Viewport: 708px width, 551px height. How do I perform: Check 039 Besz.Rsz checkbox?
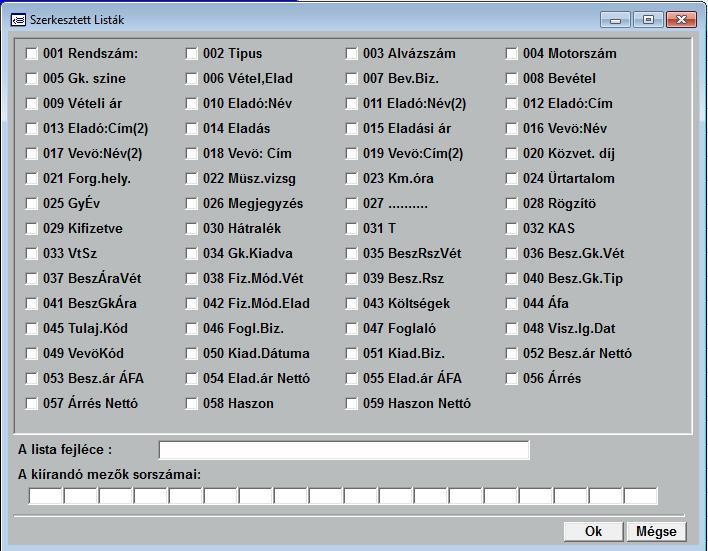tap(351, 279)
